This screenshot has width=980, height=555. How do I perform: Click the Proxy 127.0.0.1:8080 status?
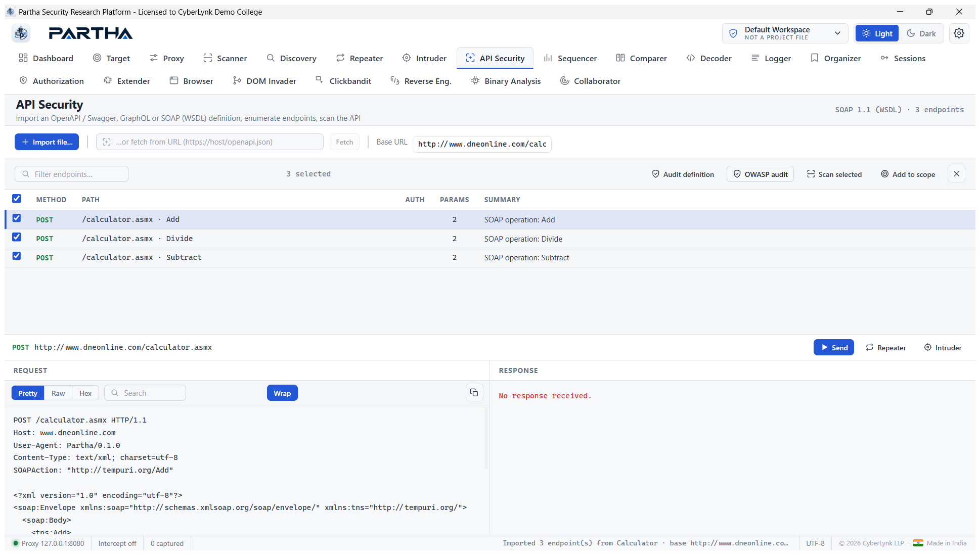(x=48, y=543)
